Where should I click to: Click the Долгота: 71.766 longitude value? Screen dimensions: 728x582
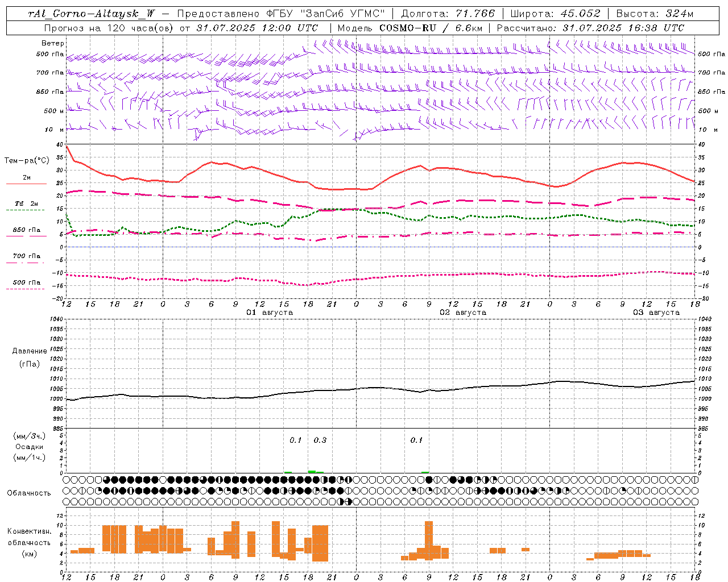pyautogui.click(x=448, y=14)
